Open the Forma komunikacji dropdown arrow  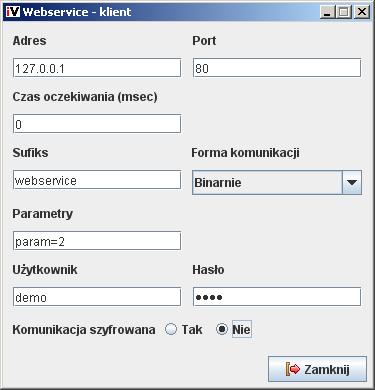click(352, 182)
